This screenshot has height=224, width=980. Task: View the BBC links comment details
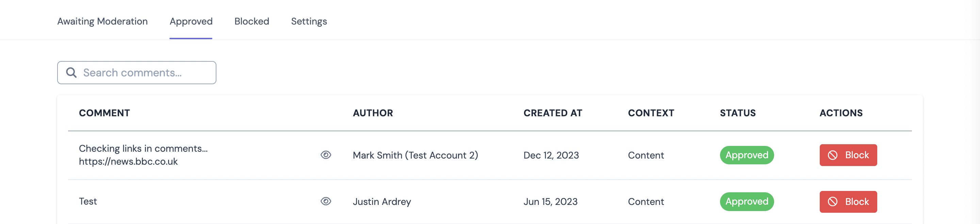326,155
